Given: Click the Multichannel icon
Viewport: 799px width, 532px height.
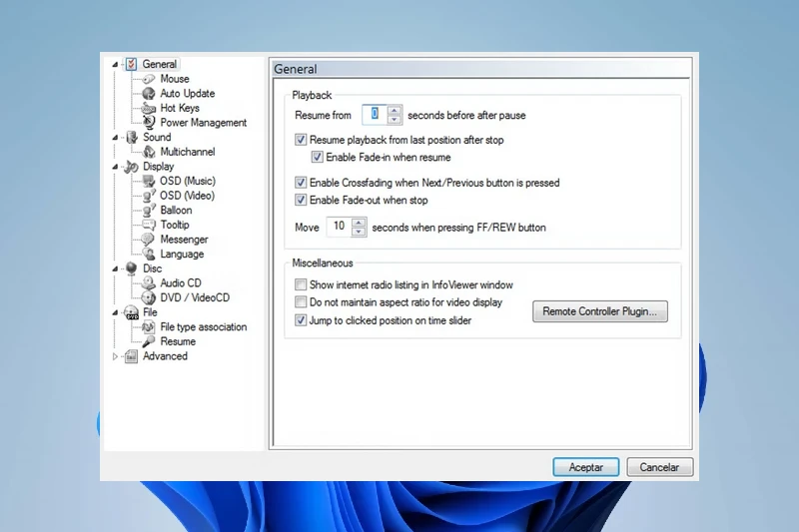Looking at the screenshot, I should point(149,152).
